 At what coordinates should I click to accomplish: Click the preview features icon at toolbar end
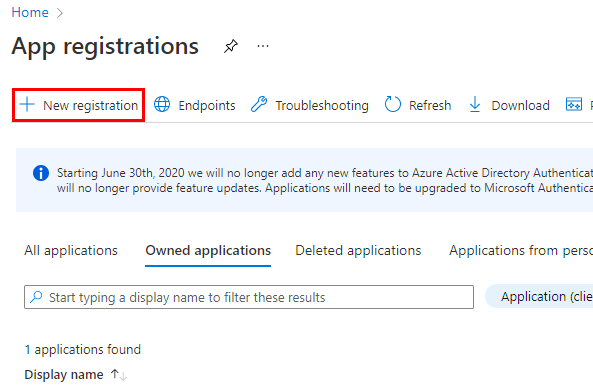(573, 104)
